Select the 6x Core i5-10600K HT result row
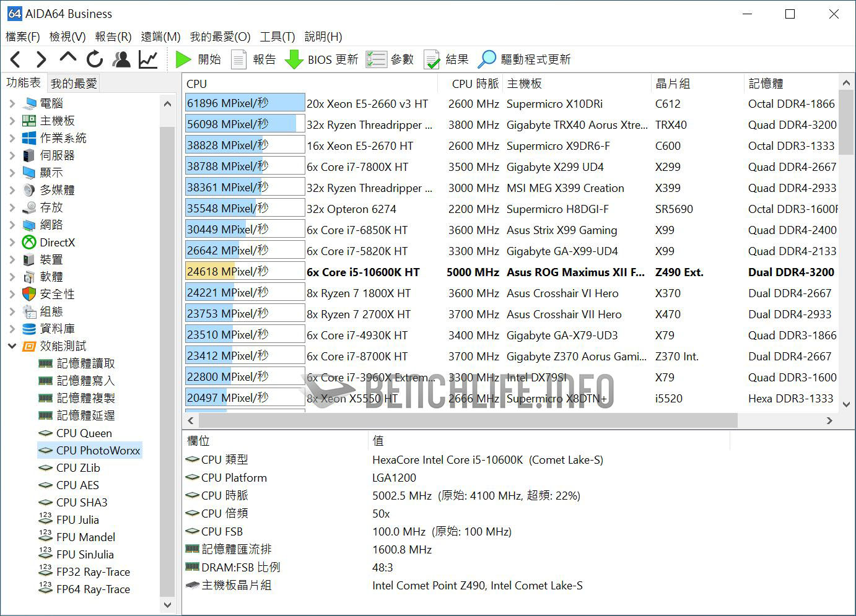The width and height of the screenshot is (856, 616). tap(363, 272)
